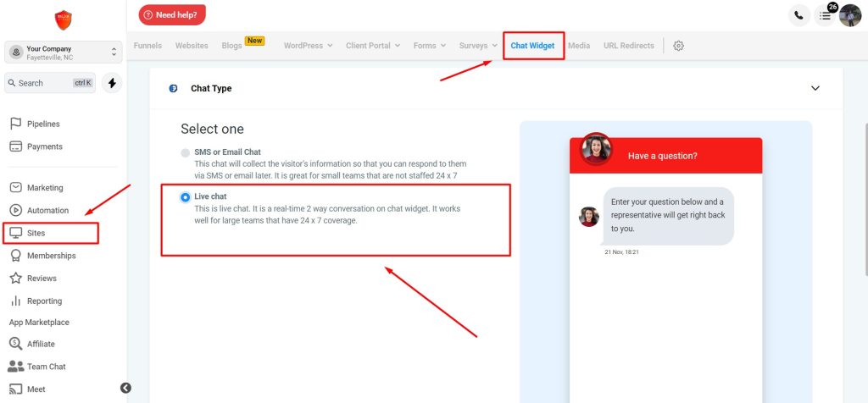
Task: Click the Affiliate dollar search icon
Action: (15, 343)
